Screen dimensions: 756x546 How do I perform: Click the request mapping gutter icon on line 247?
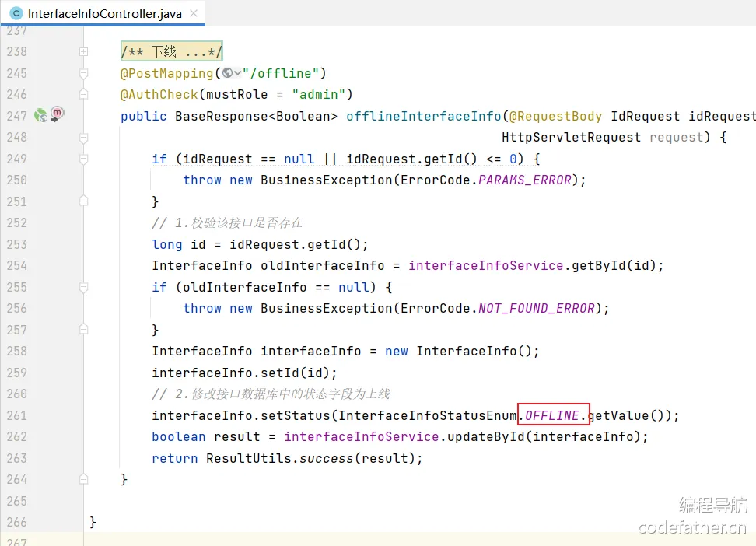[x=57, y=114]
